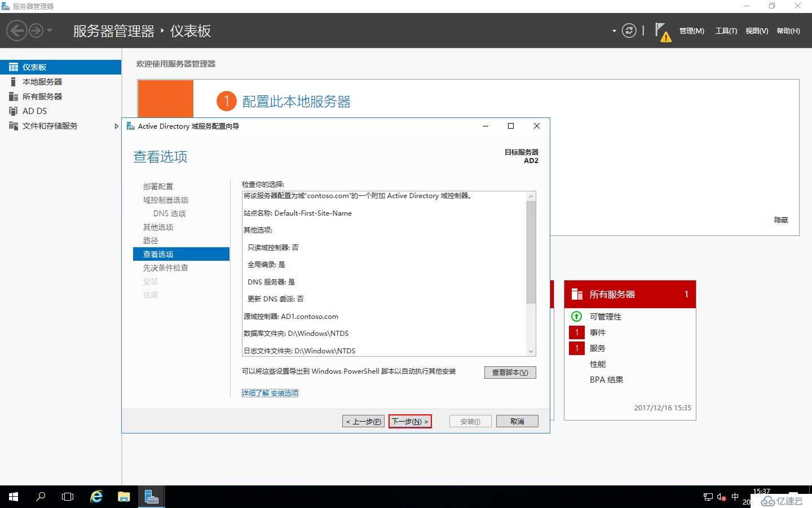The height and width of the screenshot is (508, 812).
Task: Click the back navigation arrow in Server Manager
Action: click(17, 30)
